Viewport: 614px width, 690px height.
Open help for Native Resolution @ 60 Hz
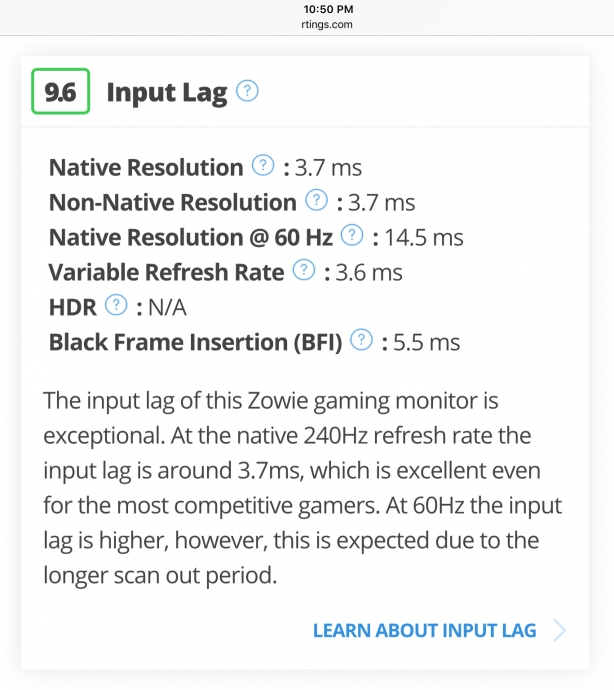tap(351, 237)
